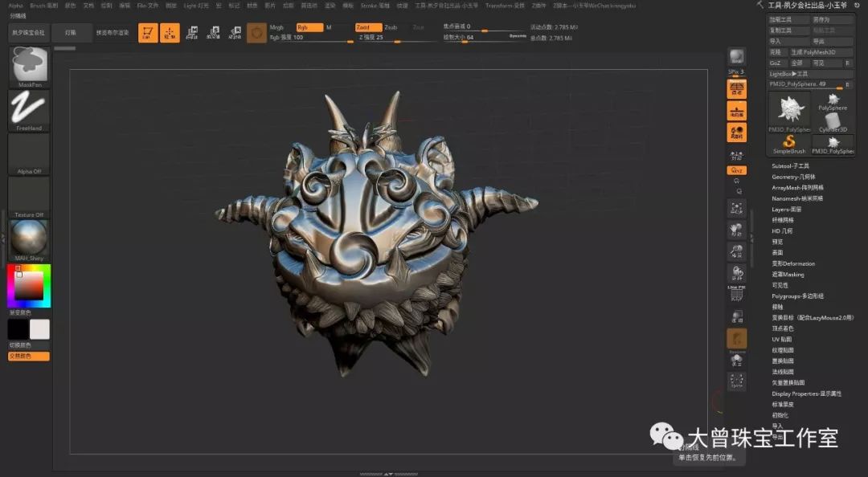
Task: Adjust the Rgb 强度 100 slider
Action: point(310,38)
